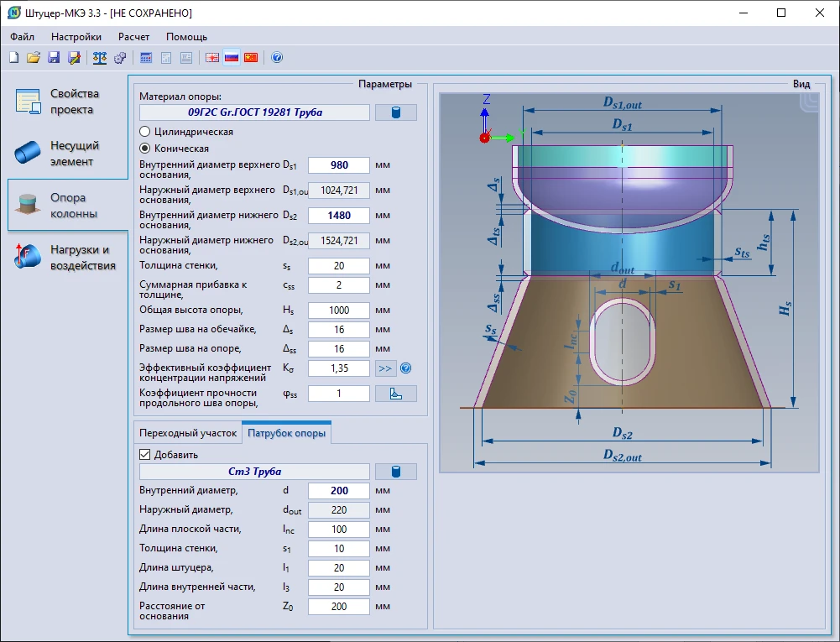Select the Цилиндрическая radio option

[x=145, y=132]
